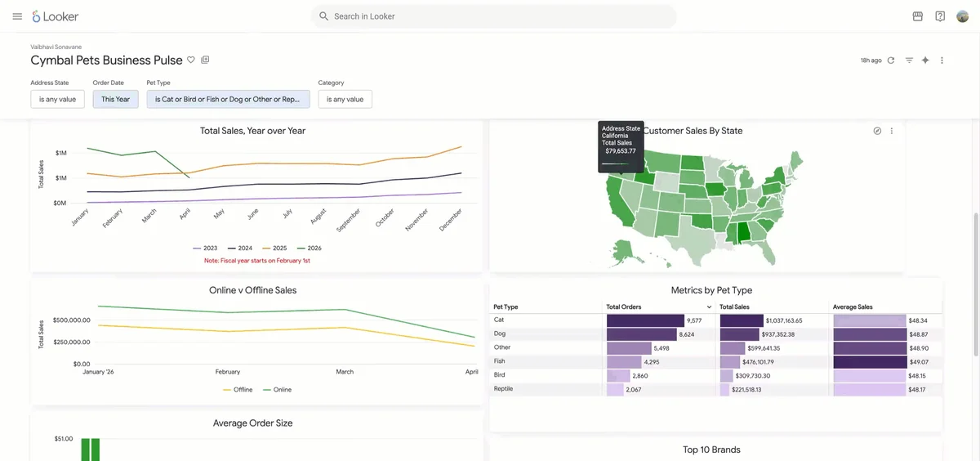Screen dimensions: 980x461
Task: Sort by the Pet Type column header
Action: click(x=506, y=307)
